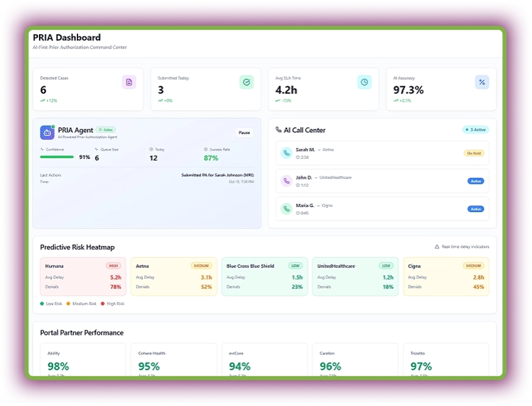Expand the 3 Active calls indicator
Image resolution: width=532 pixels, height=406 pixels.
(474, 129)
